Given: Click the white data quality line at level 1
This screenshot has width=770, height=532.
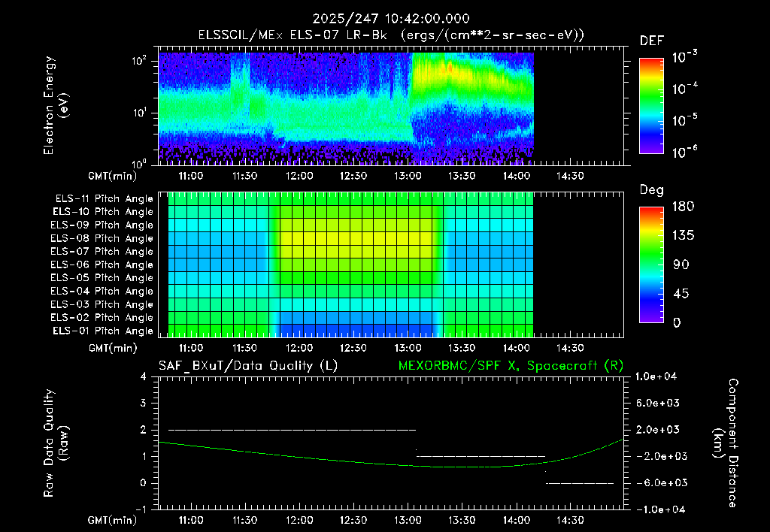Looking at the screenshot, I should [x=480, y=456].
